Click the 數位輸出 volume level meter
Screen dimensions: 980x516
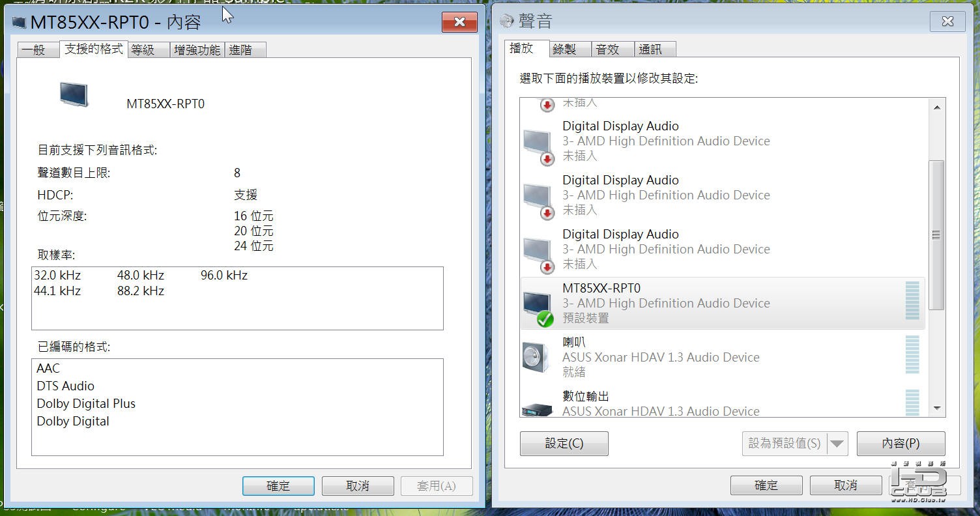[x=912, y=402]
